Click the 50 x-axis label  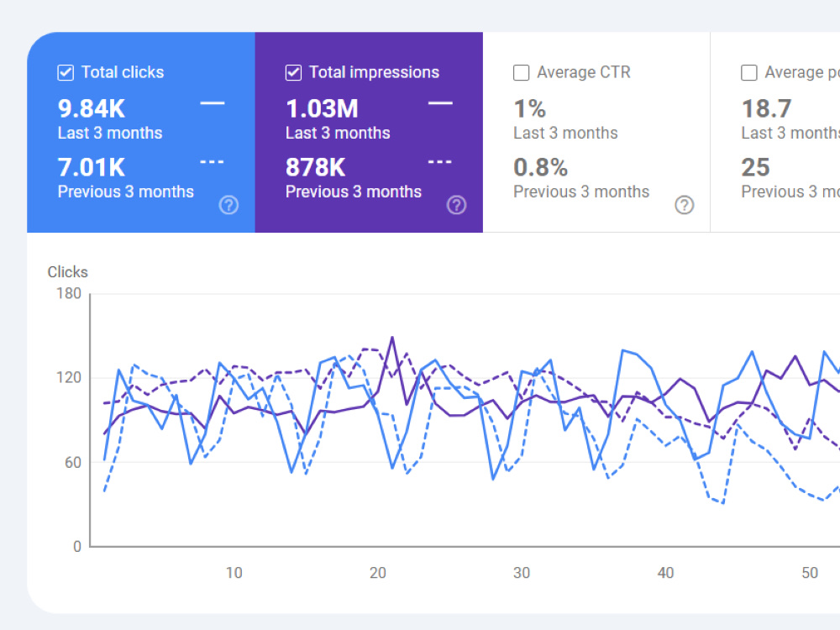pos(810,573)
